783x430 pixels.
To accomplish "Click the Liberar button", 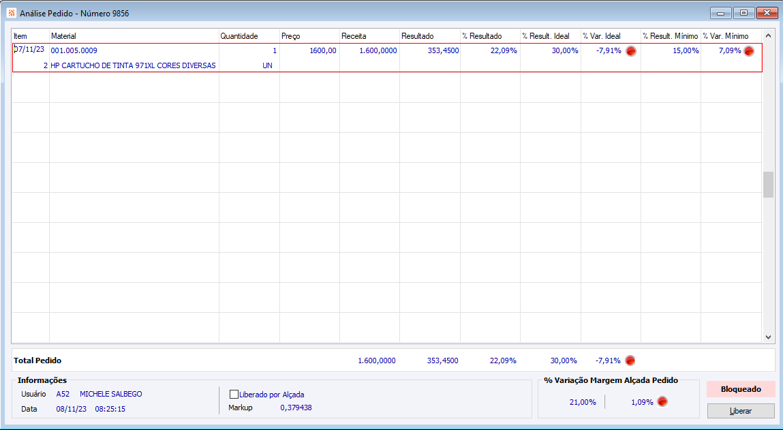I will pyautogui.click(x=741, y=411).
